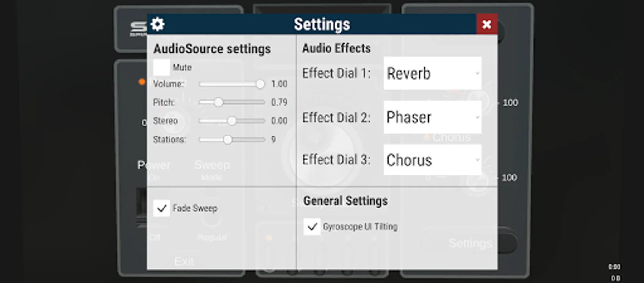
Task: Click the Volume value 1.00
Action: [x=279, y=84]
